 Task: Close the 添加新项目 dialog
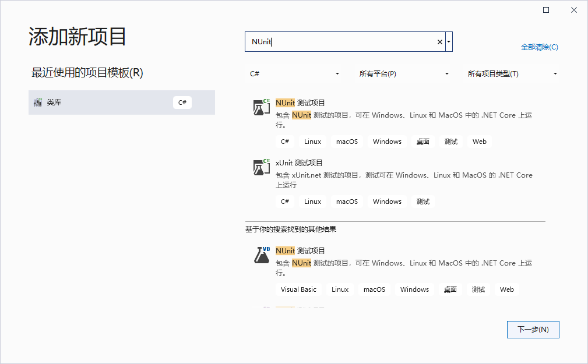574,10
